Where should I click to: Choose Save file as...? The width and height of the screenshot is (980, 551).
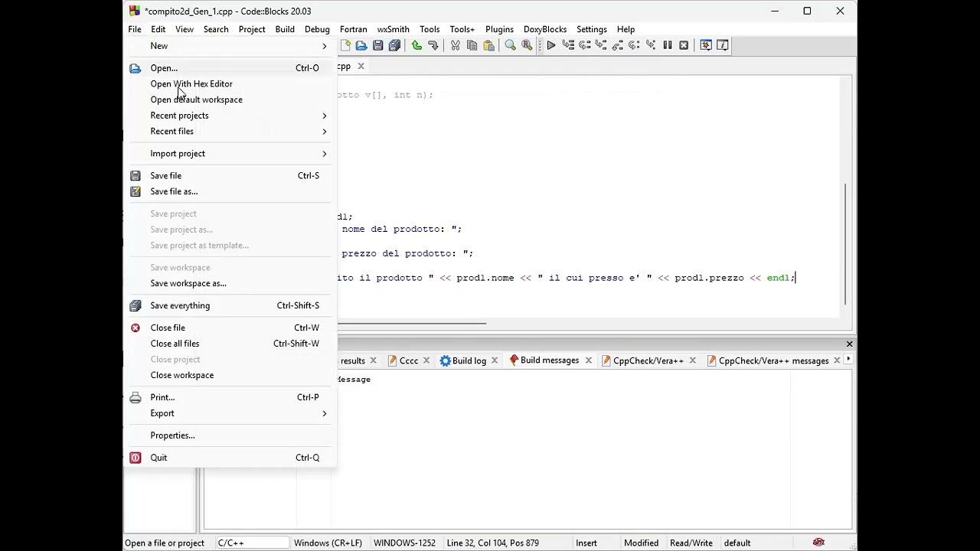coord(230,191)
